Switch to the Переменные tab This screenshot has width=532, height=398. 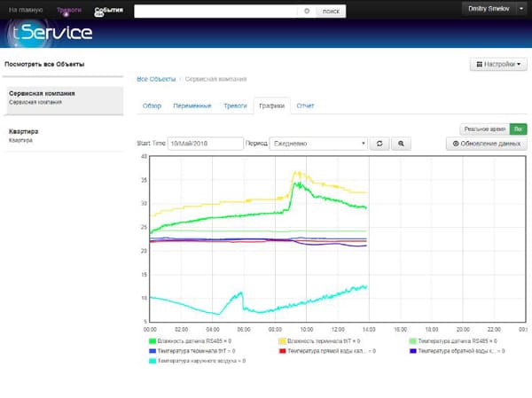[x=192, y=105]
